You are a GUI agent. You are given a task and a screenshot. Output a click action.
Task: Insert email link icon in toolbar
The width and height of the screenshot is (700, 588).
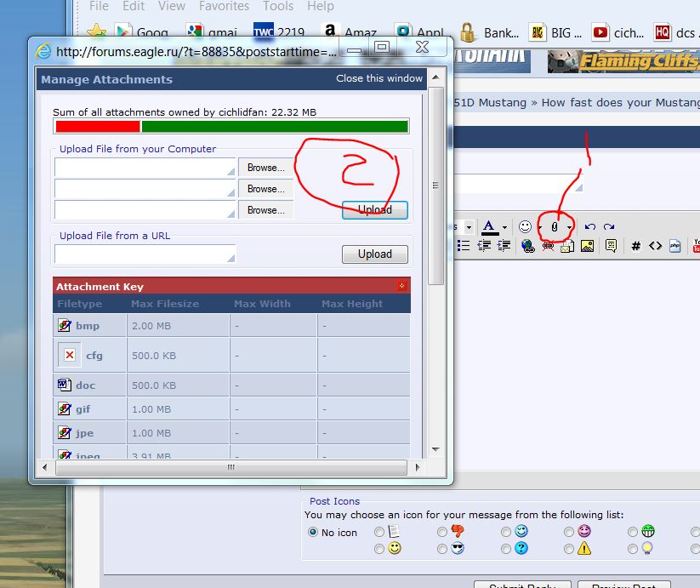[x=567, y=246]
